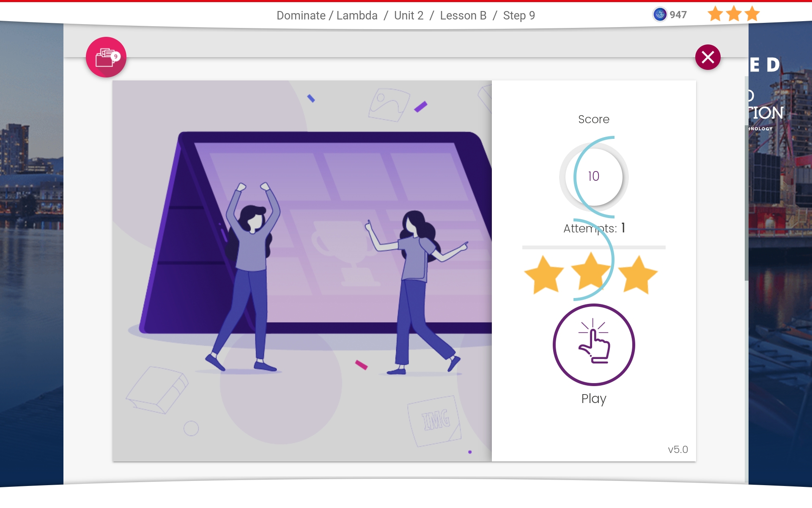Click the third star in header
Screen dimensions: 812x508
point(752,14)
